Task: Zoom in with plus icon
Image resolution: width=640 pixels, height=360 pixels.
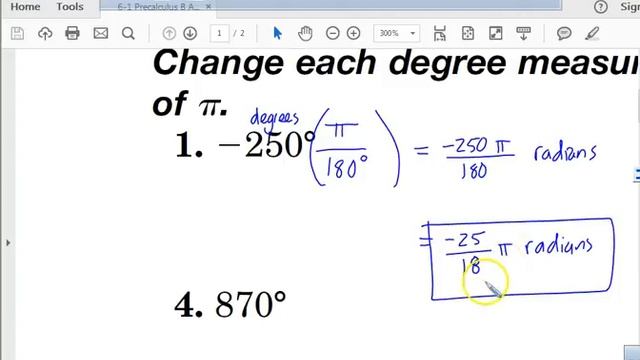Action: click(353, 33)
